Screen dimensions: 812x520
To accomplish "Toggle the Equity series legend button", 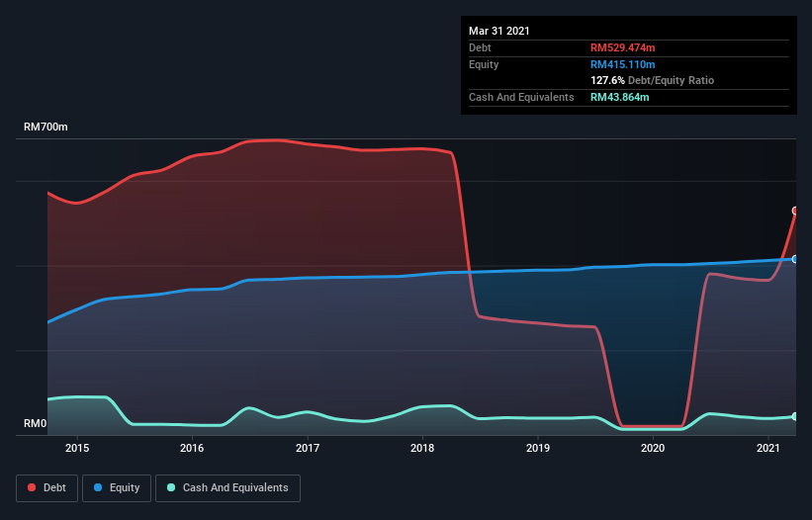I will click(x=117, y=488).
